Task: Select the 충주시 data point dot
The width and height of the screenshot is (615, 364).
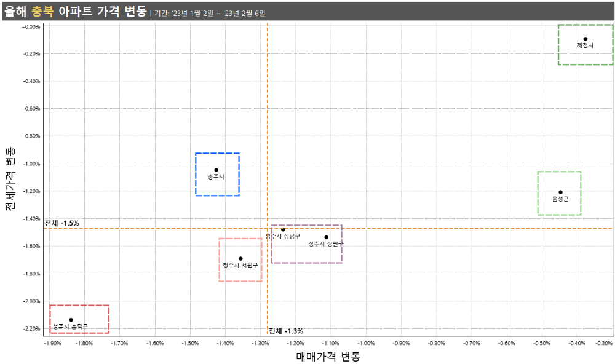Action: pos(216,170)
